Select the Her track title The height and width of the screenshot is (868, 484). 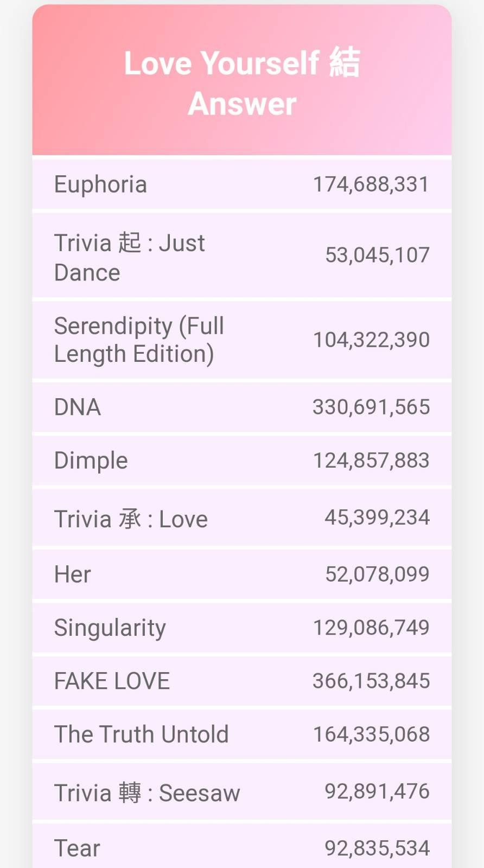(x=73, y=574)
